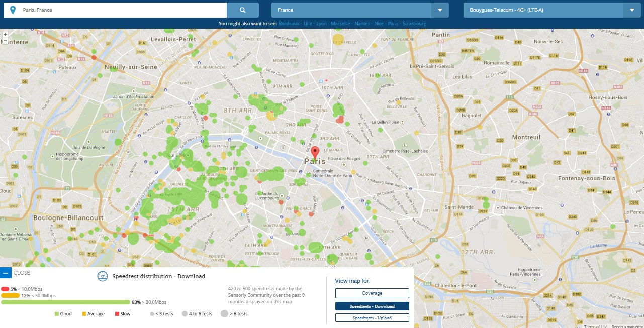Zoom in the map with plus button
644x328 pixels.
5,35
